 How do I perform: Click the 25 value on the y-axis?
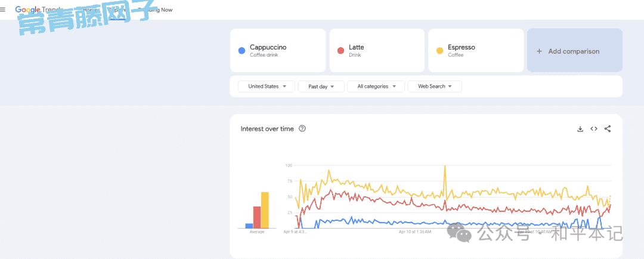(289, 212)
